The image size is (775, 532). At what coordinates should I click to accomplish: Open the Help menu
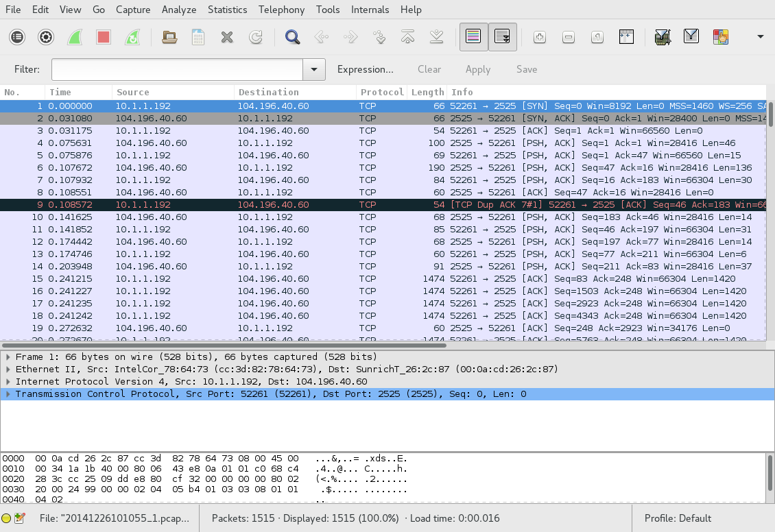pos(411,10)
